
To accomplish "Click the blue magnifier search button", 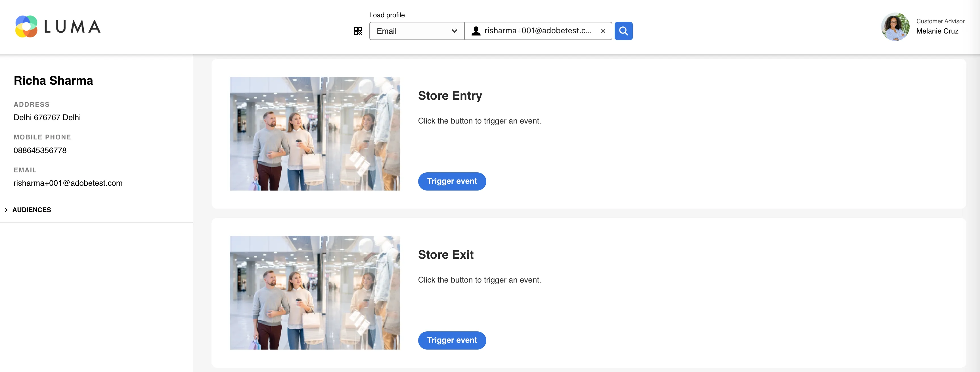I will point(623,31).
